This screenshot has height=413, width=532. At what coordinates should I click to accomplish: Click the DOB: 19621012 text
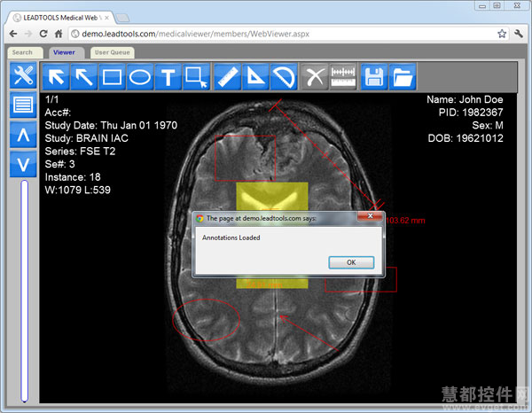[465, 138]
